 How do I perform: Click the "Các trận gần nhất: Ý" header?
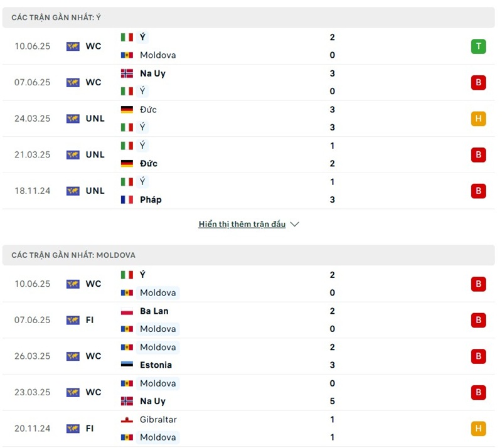56,18
